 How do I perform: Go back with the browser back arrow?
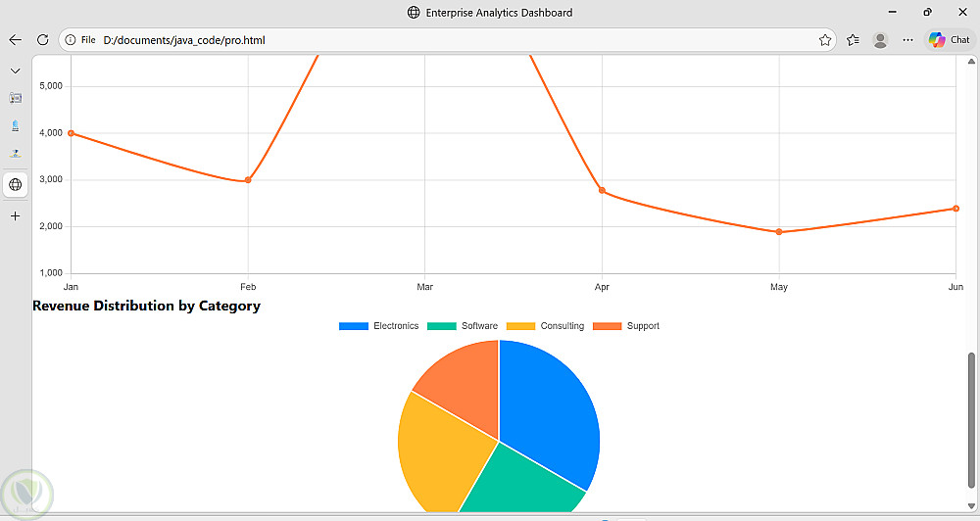(16, 40)
